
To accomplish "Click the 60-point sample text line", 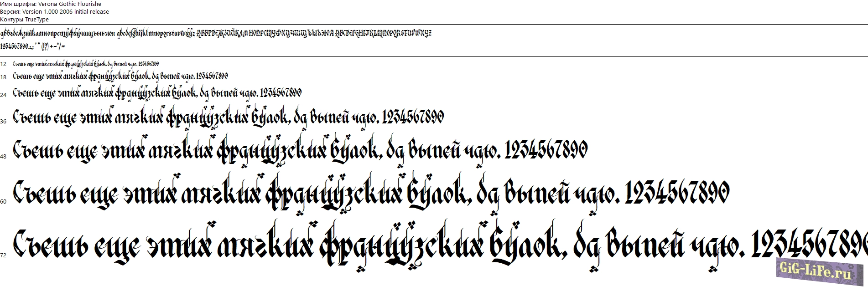I will [371, 194].
